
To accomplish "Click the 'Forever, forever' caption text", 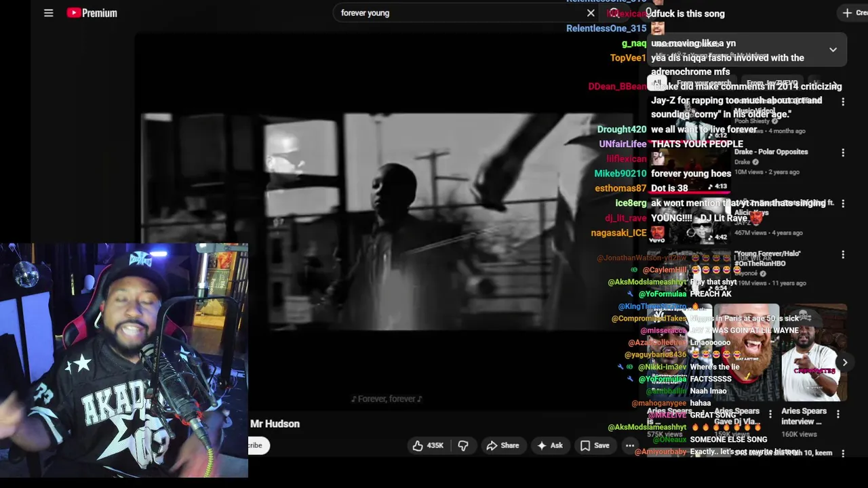I will pos(387,399).
